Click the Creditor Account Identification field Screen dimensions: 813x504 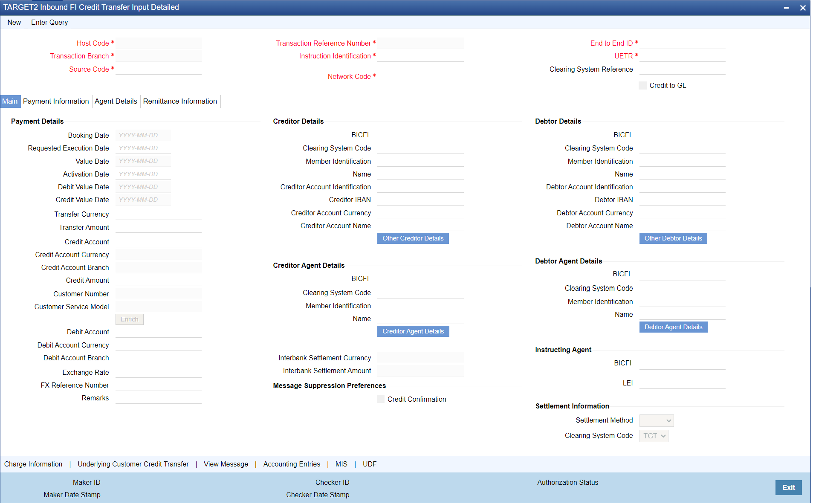tap(420, 187)
